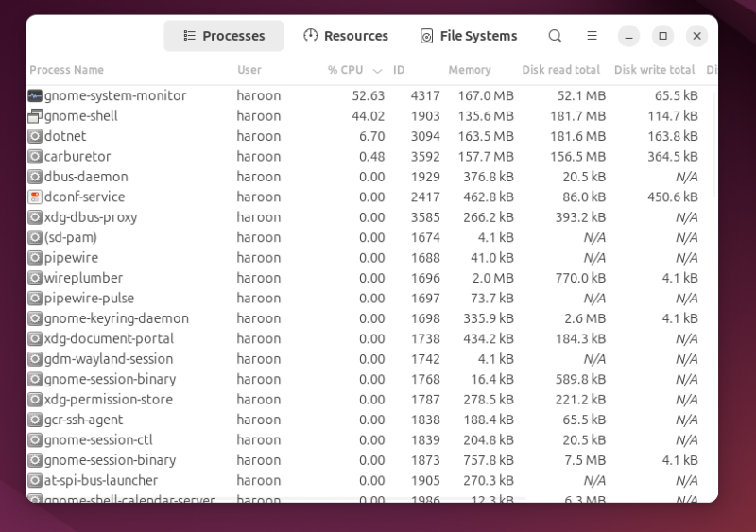Select the xdg-dbus-proxy process name

91,217
